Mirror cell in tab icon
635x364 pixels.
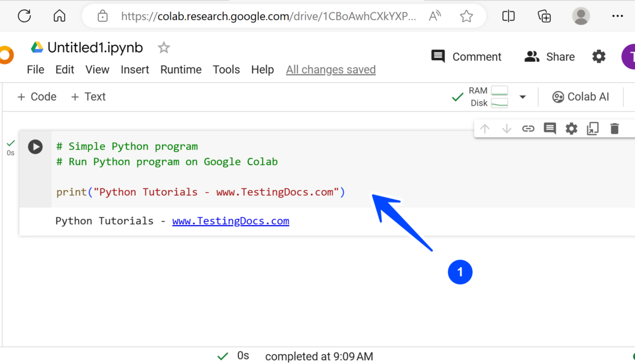click(592, 129)
